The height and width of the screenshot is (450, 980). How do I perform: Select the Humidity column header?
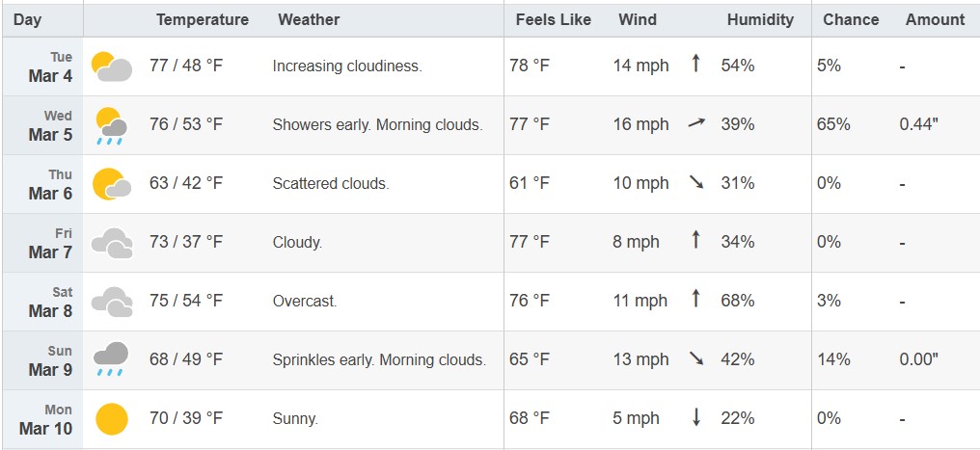tap(760, 20)
